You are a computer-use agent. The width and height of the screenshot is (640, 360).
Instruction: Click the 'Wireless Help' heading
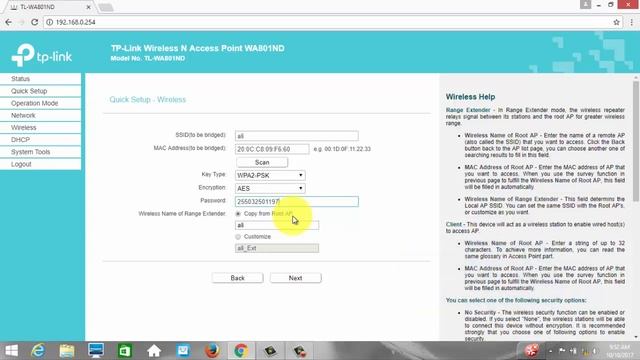pos(470,97)
